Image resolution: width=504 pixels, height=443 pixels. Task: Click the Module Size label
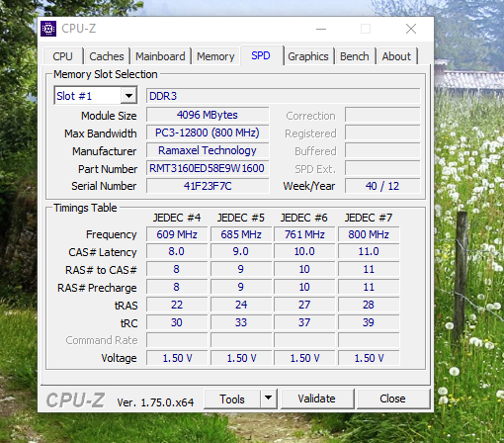[109, 116]
